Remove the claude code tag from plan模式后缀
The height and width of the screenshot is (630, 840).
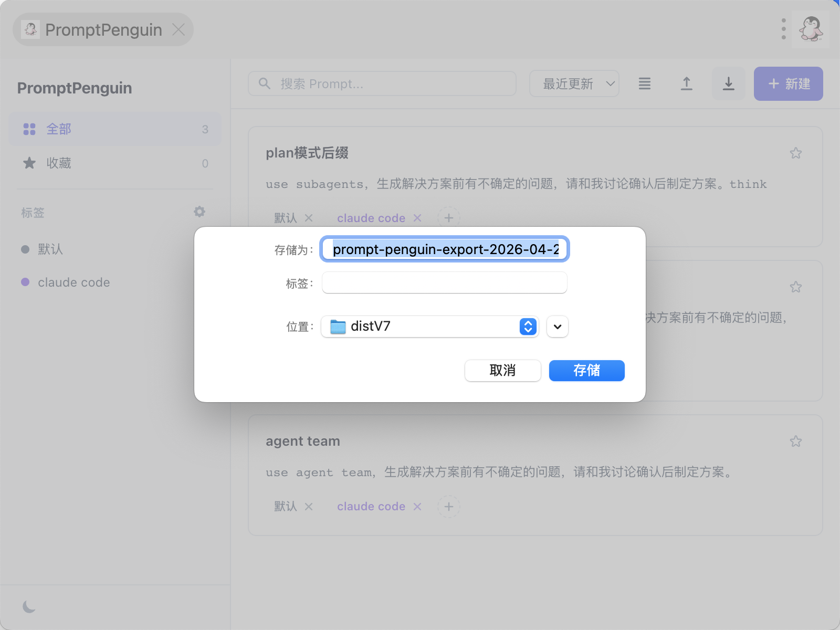417,218
